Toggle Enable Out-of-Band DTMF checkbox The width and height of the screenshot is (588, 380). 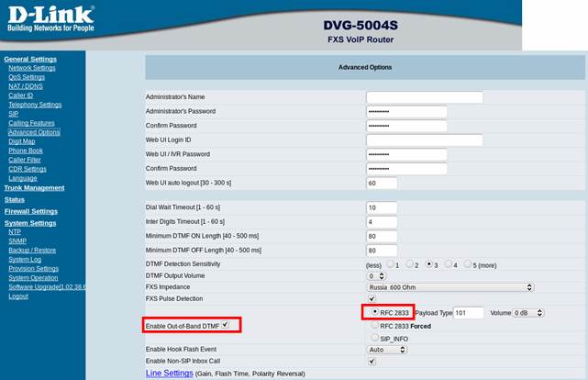click(225, 325)
